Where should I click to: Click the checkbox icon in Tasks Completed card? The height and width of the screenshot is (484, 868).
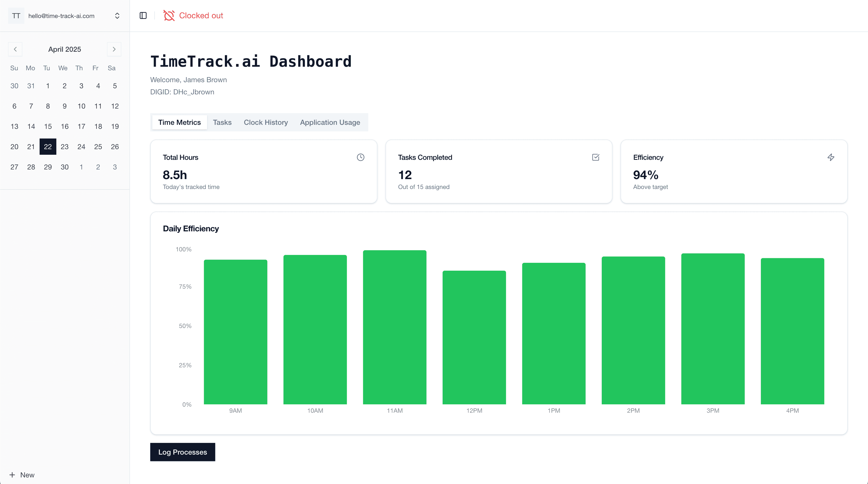[x=596, y=157]
